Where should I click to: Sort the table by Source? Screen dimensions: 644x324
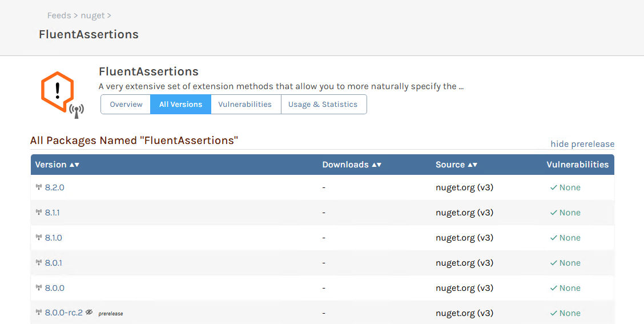(456, 165)
